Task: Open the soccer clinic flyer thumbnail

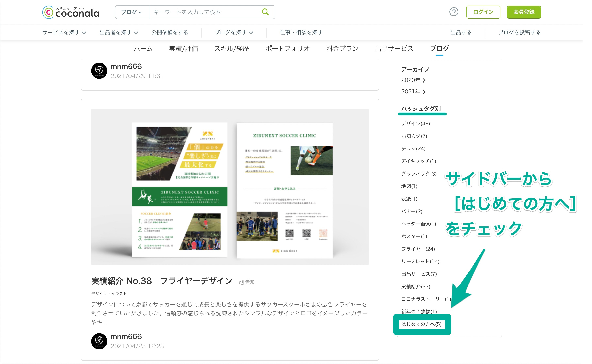Action: coord(230,187)
